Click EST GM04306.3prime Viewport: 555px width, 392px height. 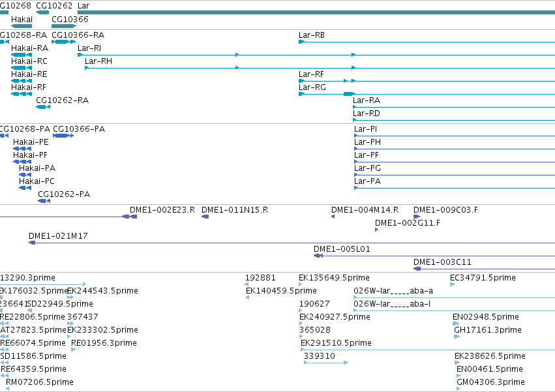click(490, 382)
